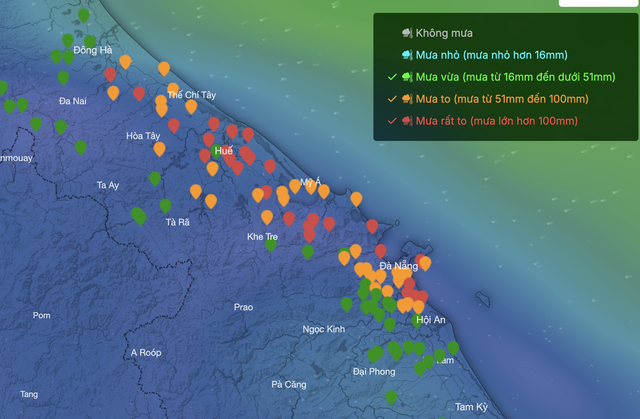Select the green marker directly above Tà Rã label
Image resolution: width=640 pixels, height=419 pixels.
165,205
